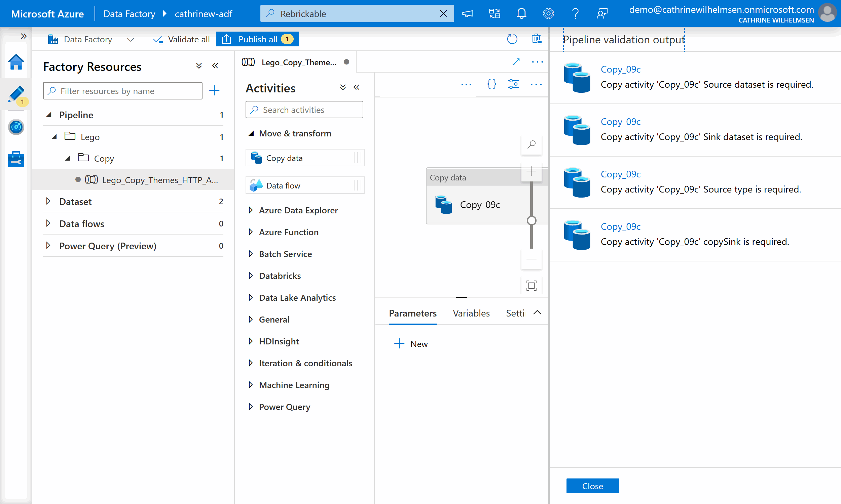The image size is (841, 504).
Task: Switch to the Variables tab
Action: pyautogui.click(x=471, y=313)
